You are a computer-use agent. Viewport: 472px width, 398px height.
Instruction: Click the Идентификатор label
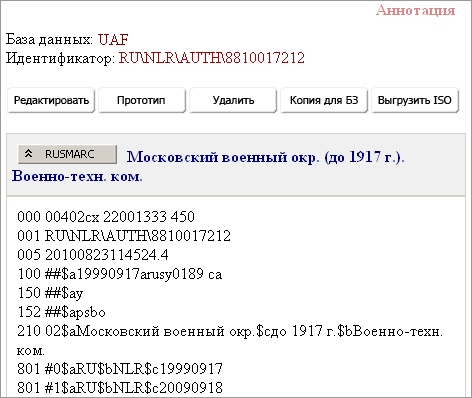(x=60, y=58)
